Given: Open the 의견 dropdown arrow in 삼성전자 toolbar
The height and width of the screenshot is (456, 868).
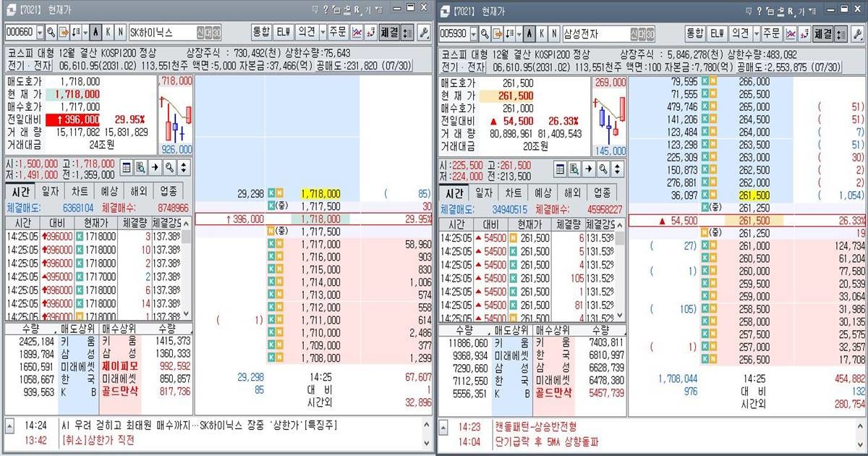Looking at the screenshot, I should [757, 33].
